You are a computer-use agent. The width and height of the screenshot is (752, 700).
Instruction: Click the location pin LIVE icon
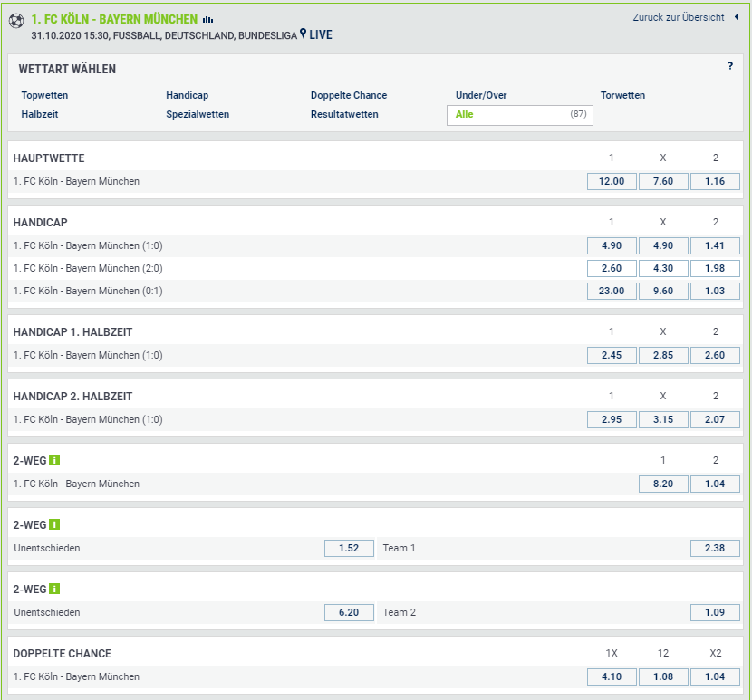303,34
